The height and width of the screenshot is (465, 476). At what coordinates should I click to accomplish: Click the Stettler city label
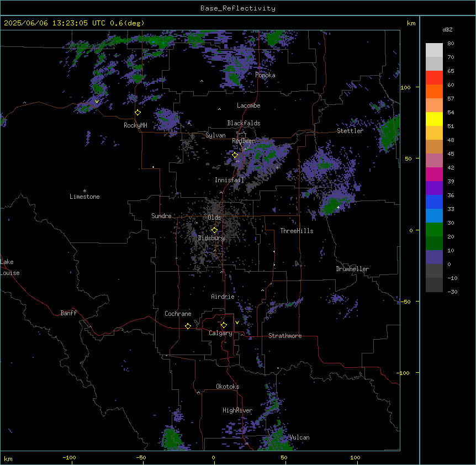point(350,131)
